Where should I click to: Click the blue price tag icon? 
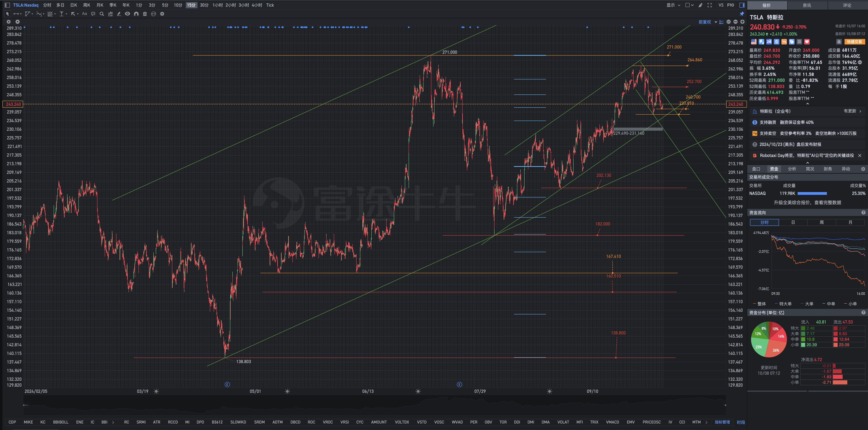pyautogui.click(x=792, y=42)
